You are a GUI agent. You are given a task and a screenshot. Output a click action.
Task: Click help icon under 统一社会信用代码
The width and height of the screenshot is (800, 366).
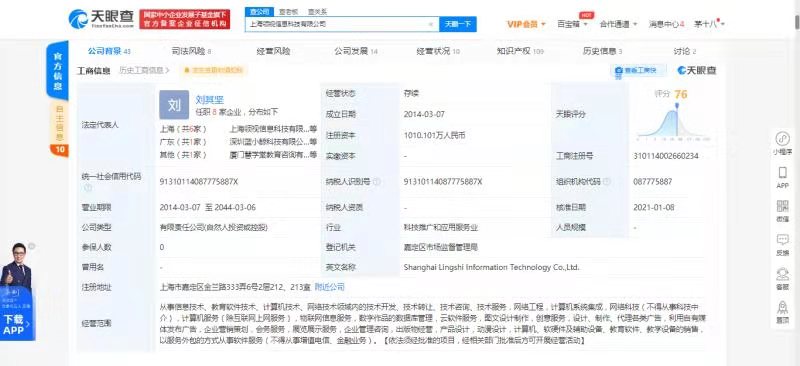point(88,188)
